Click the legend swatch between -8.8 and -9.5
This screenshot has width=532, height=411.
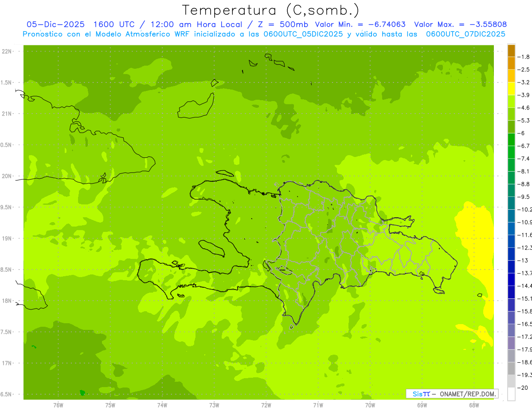[x=511, y=191]
